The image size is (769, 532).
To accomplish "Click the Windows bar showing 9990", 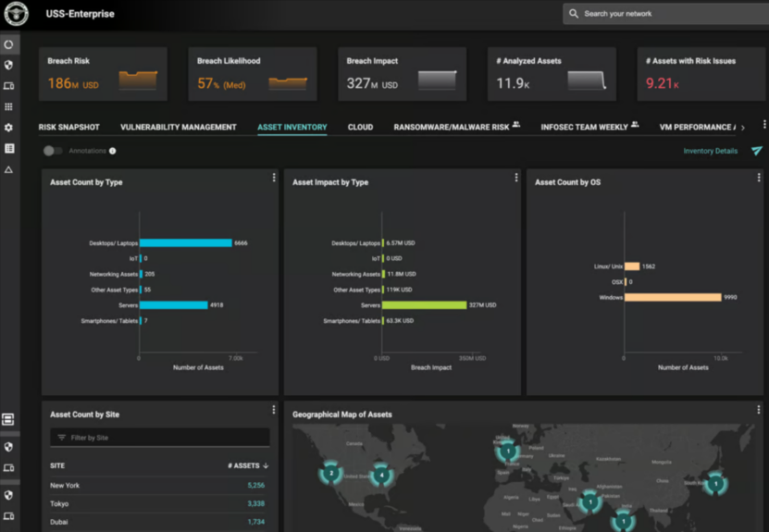I will (x=673, y=297).
